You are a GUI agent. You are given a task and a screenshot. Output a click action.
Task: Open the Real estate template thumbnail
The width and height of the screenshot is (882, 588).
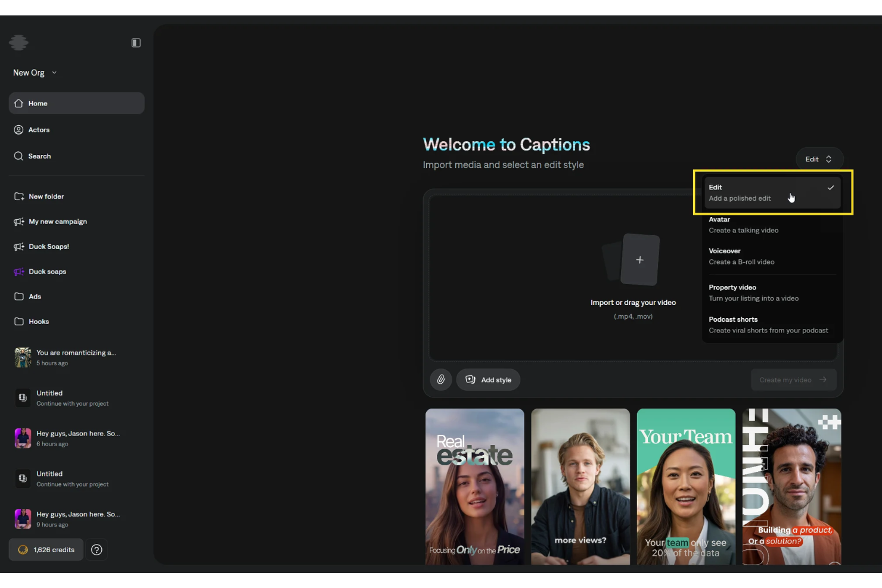tap(475, 486)
